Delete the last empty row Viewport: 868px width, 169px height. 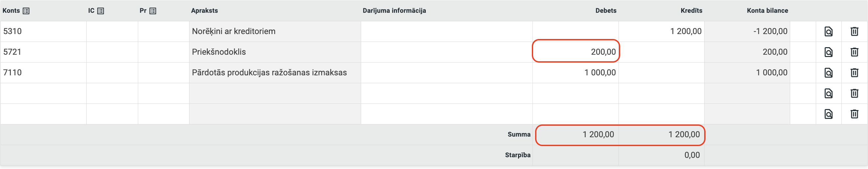pos(854,114)
